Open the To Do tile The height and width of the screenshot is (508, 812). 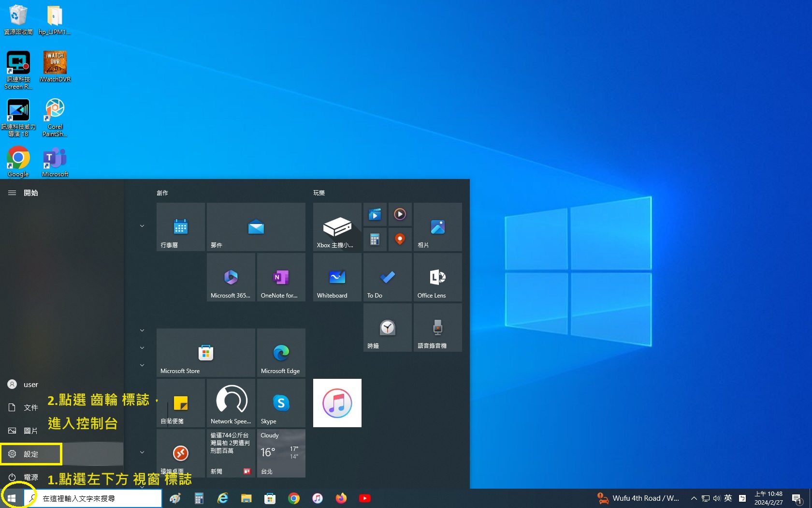[388, 277]
